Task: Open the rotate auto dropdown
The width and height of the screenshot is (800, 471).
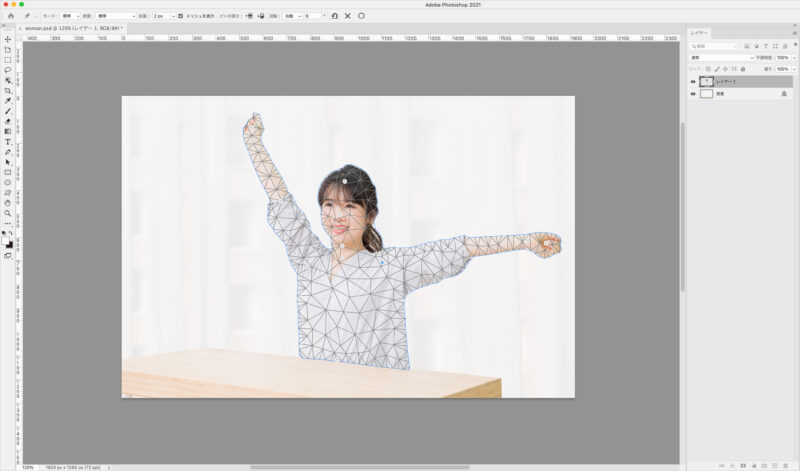Action: point(292,16)
